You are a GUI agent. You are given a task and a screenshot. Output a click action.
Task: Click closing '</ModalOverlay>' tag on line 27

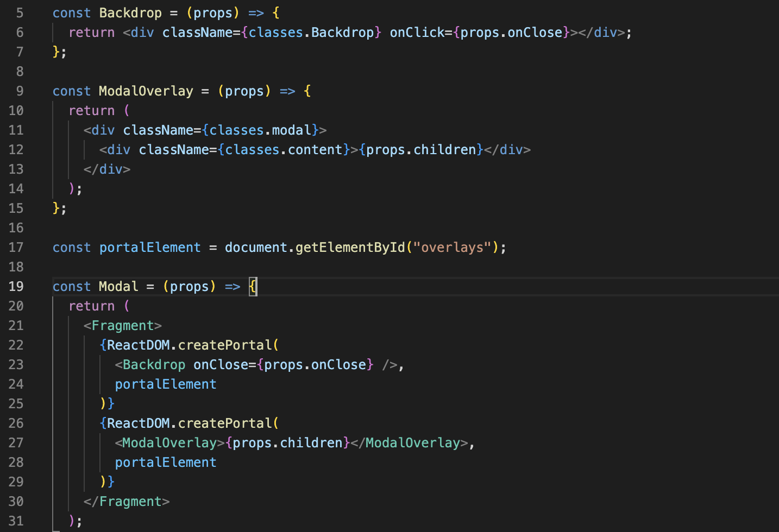click(409, 443)
